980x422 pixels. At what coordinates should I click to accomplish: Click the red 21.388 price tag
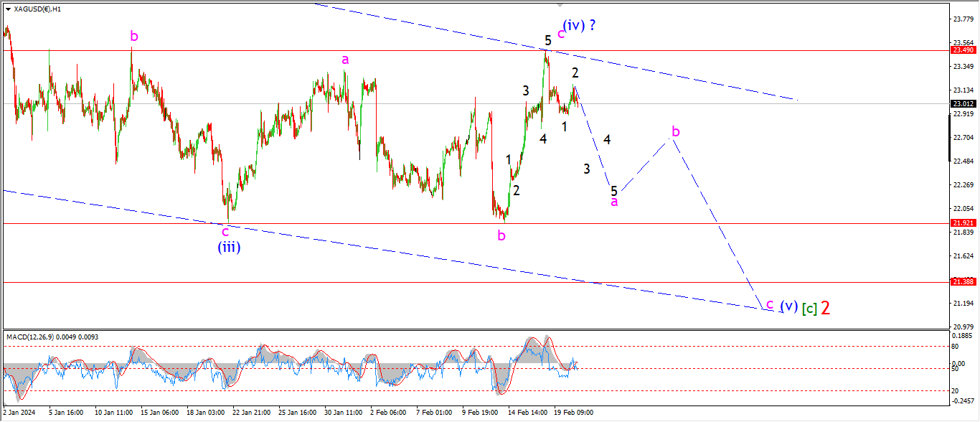(x=962, y=282)
